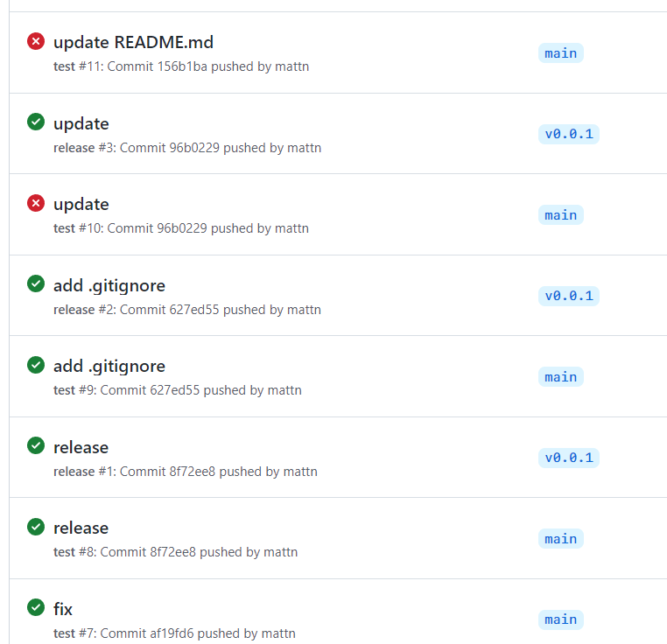The image size is (667, 644).
Task: Select the v0.0.1 tag on release #1
Action: [x=569, y=458]
